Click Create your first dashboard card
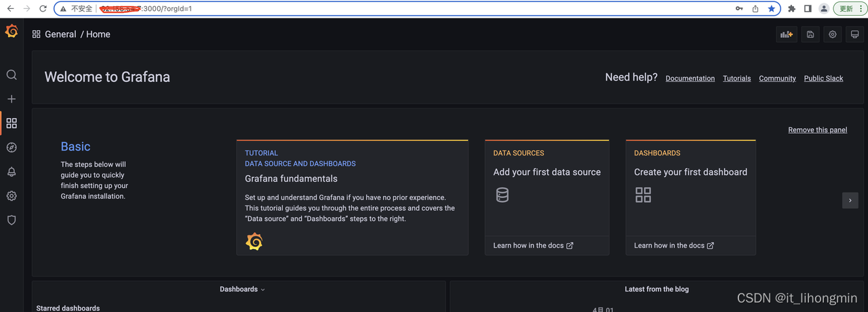 (691, 197)
